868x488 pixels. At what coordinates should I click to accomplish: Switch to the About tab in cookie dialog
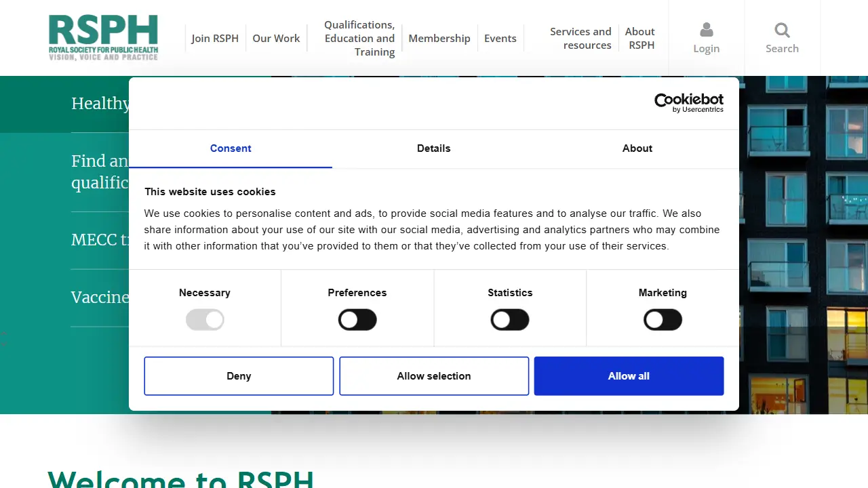(637, 148)
